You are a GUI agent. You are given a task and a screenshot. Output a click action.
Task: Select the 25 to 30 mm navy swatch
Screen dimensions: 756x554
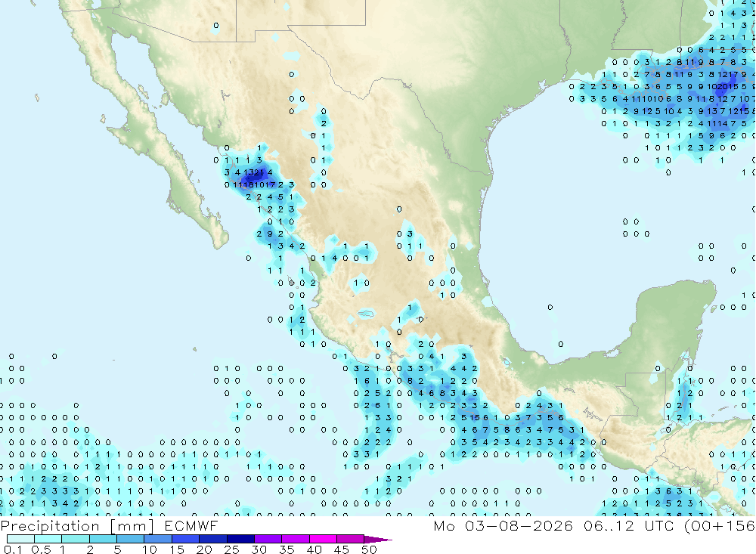240,539
